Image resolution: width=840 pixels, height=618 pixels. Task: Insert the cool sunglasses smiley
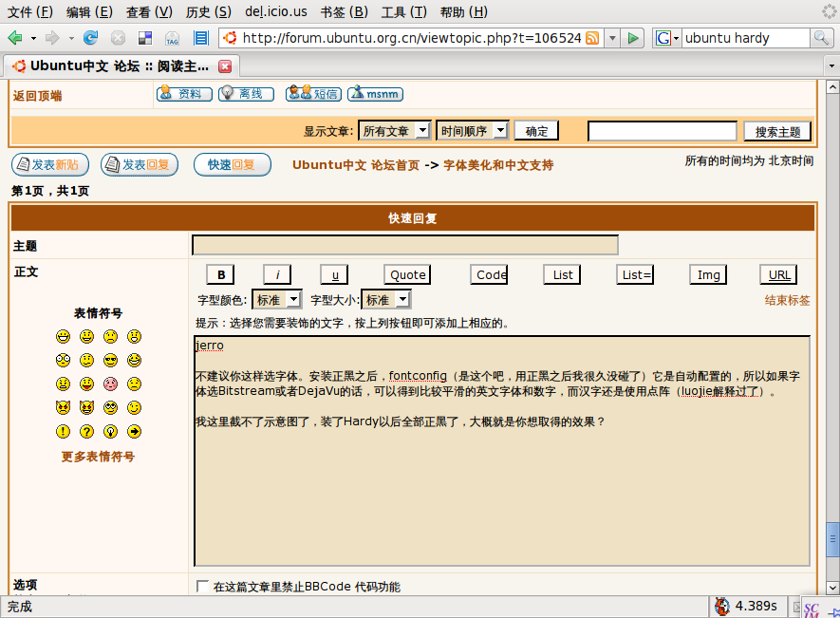(x=110, y=360)
